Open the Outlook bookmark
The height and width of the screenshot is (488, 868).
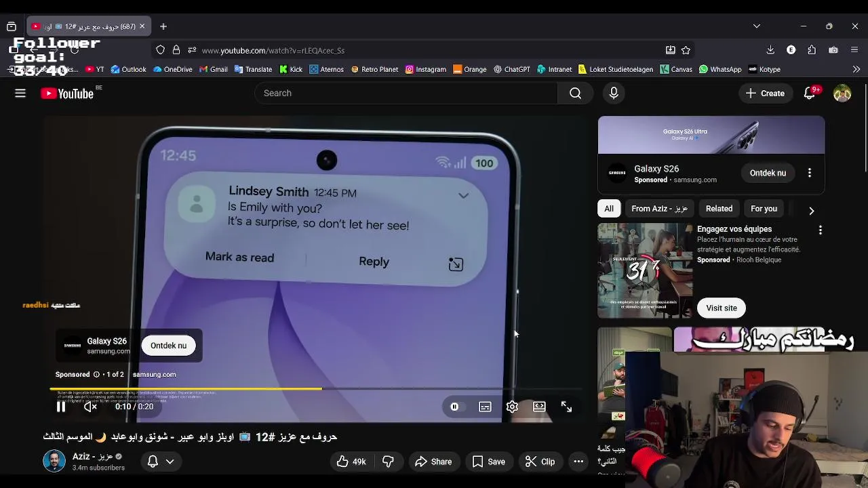128,69
